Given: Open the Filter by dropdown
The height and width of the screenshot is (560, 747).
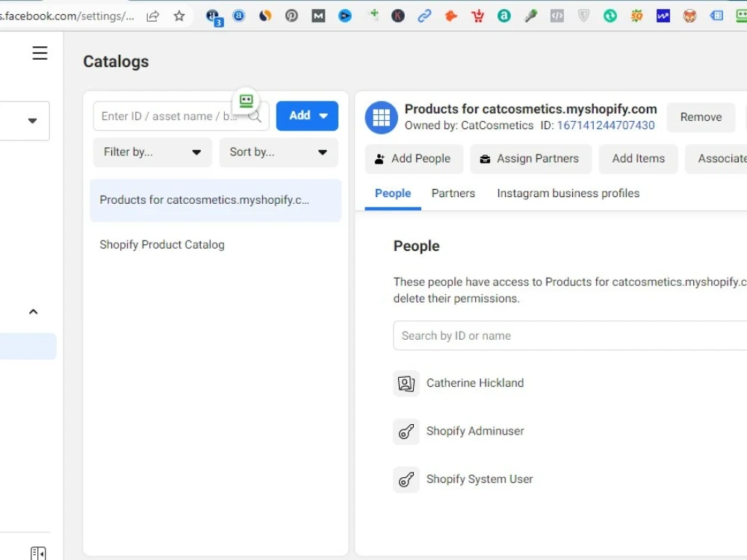Looking at the screenshot, I should (152, 152).
